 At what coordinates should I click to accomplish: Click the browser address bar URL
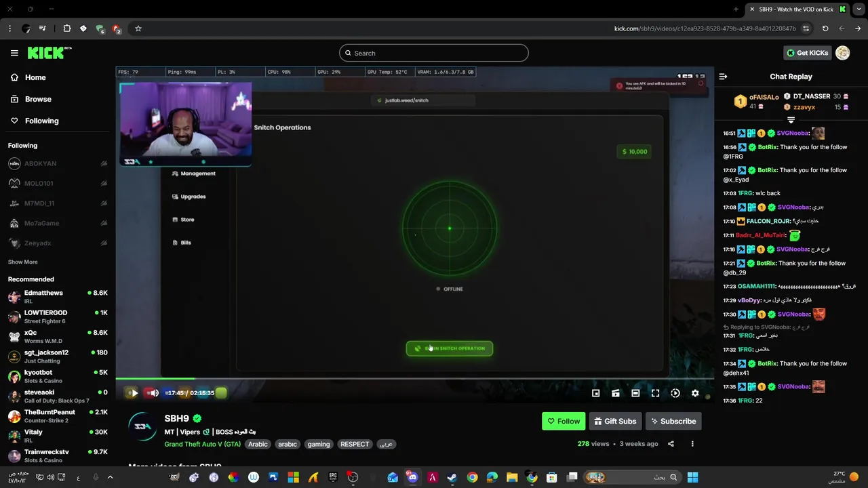(705, 28)
